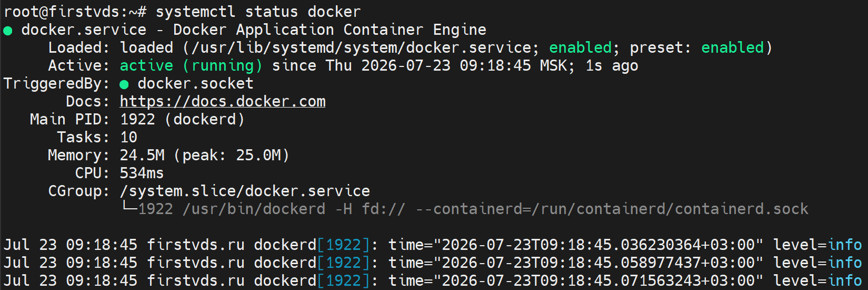Click the first green 'enabled' word

tap(580, 47)
